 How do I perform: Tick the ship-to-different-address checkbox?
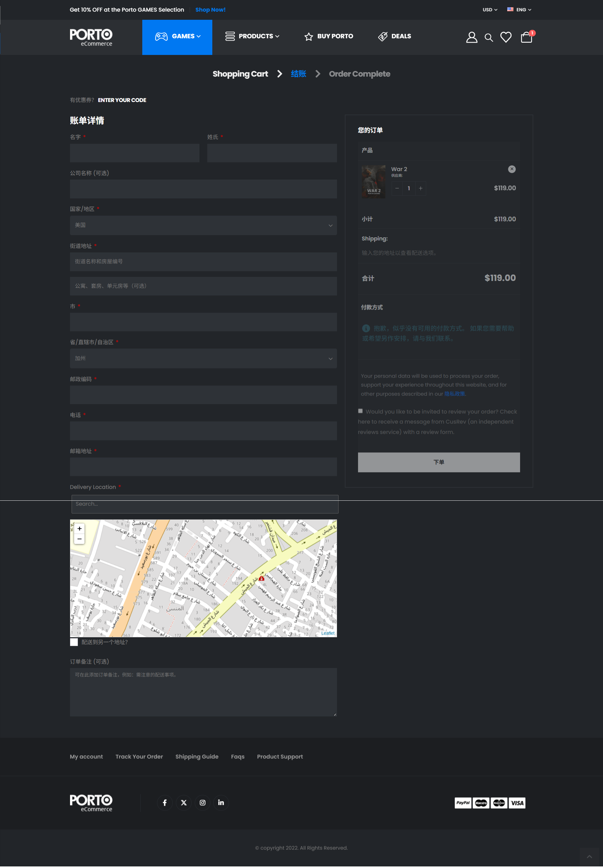click(74, 642)
